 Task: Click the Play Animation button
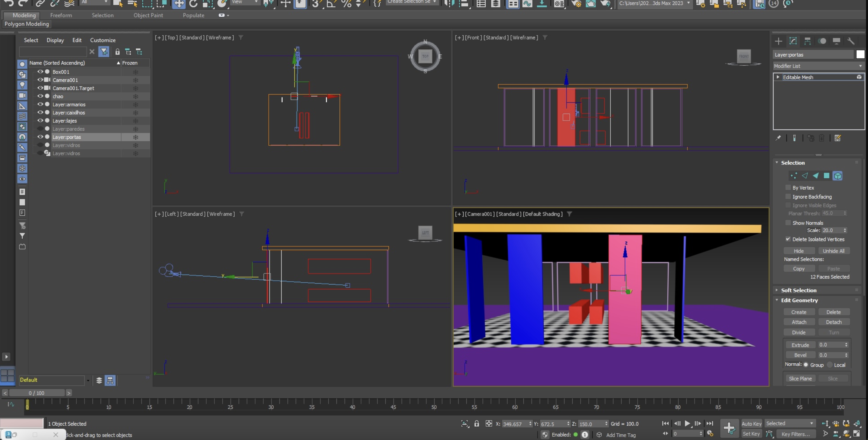[x=687, y=424]
